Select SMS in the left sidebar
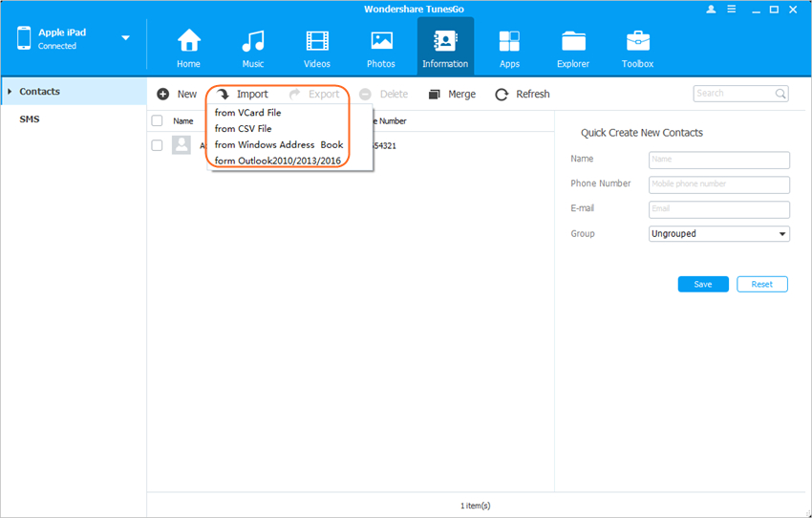This screenshot has height=518, width=812. [x=30, y=119]
